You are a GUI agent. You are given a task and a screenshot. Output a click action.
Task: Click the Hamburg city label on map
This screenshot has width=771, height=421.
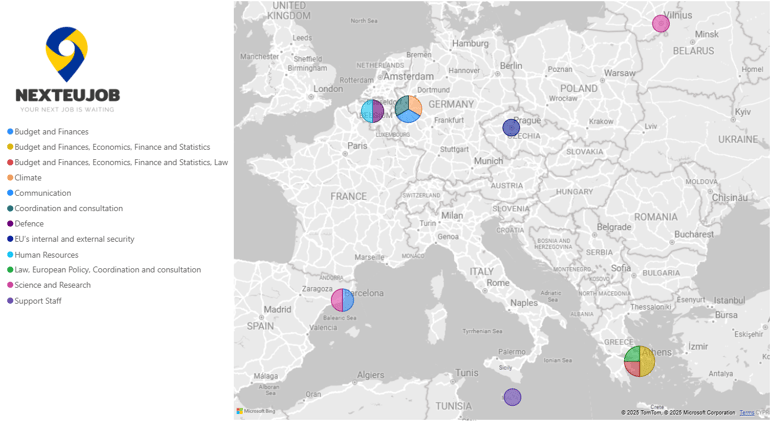[471, 43]
